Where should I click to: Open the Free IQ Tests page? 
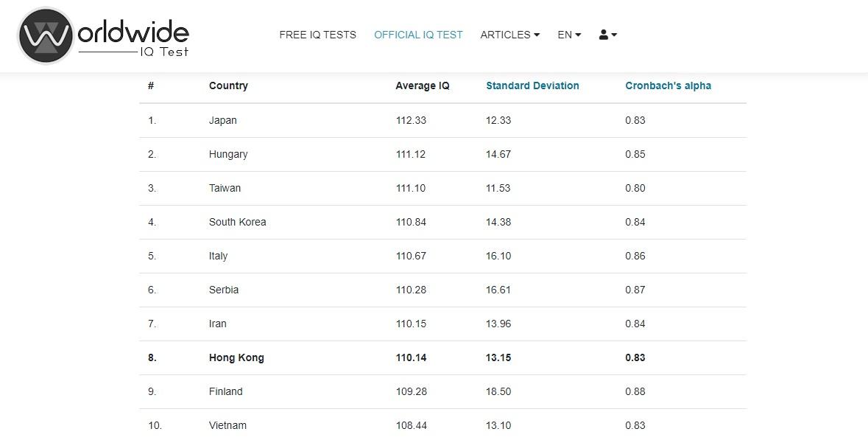[317, 35]
